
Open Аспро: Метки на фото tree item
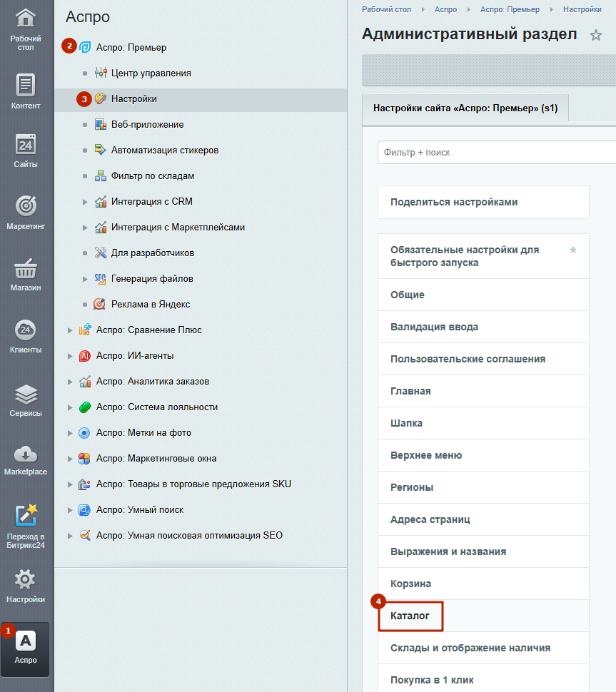point(143,432)
